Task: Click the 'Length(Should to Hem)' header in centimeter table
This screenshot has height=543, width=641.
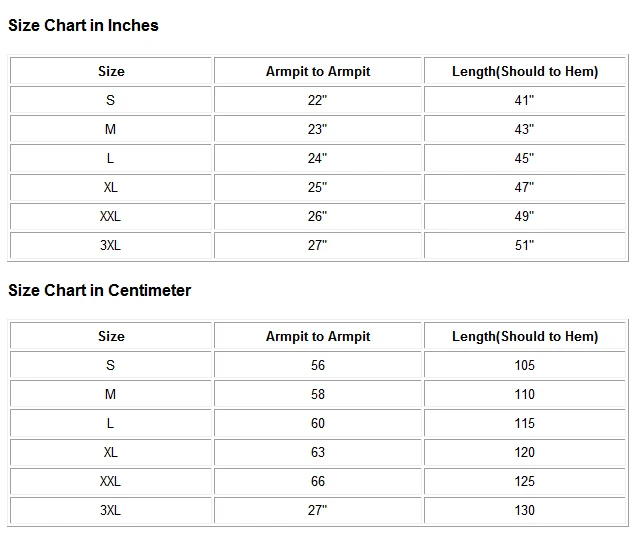Action: (x=525, y=336)
